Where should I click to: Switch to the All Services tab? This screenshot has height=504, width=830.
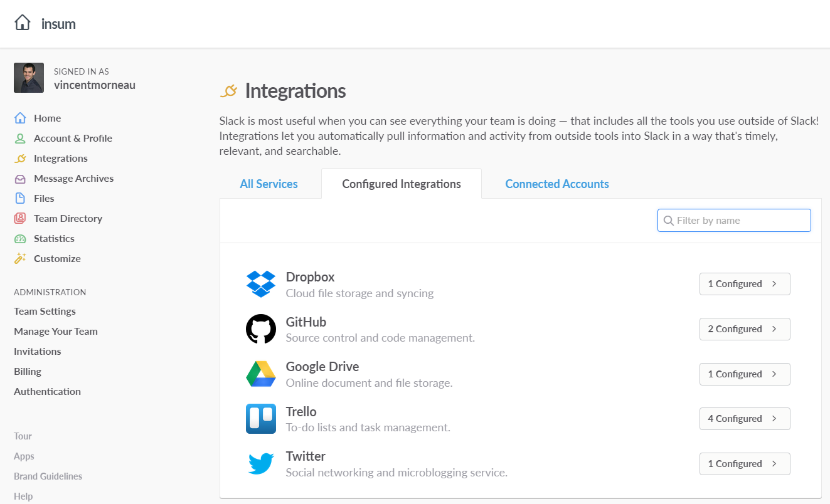click(x=269, y=184)
